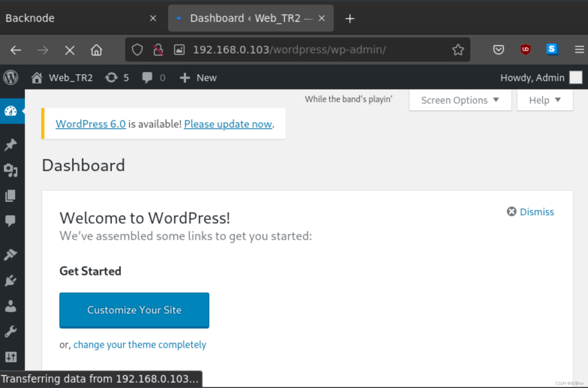Image resolution: width=588 pixels, height=388 pixels.
Task: Click Customize Your Site button
Action: coord(134,310)
